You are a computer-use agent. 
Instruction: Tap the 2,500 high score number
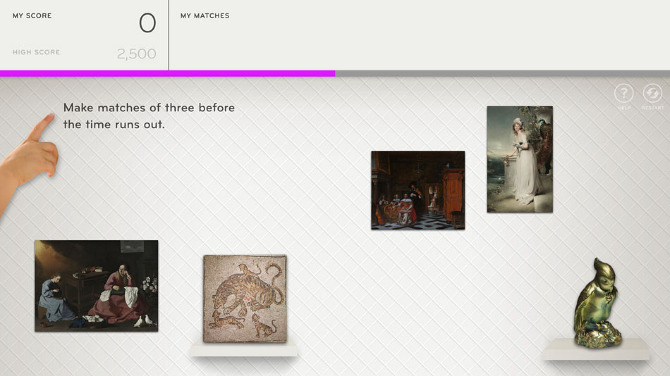[136, 54]
